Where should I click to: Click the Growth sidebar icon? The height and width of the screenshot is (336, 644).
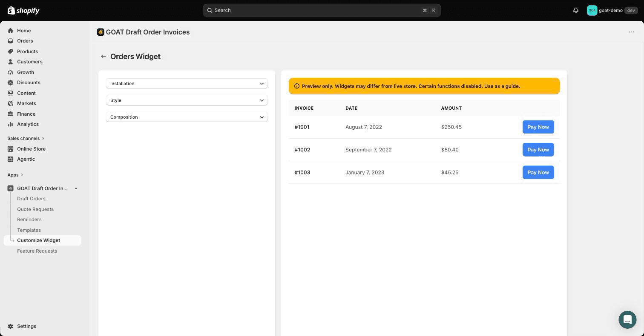pos(11,72)
